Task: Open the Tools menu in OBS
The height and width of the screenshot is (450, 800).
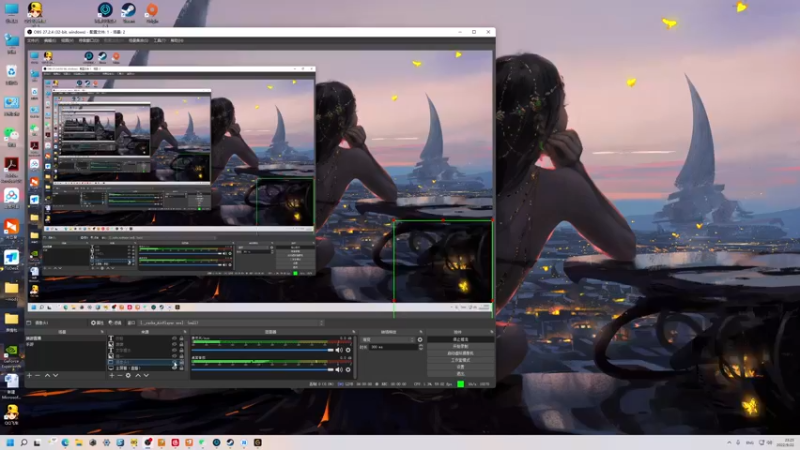Action: tap(160, 40)
